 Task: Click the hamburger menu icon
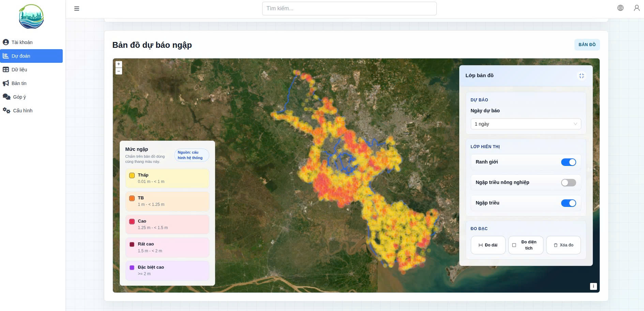(x=77, y=9)
